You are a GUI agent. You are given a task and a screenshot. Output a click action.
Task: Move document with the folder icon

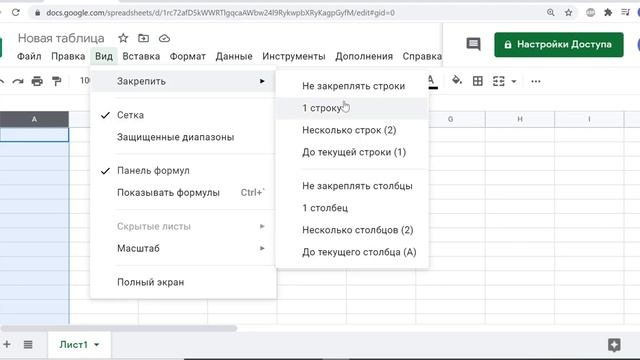[x=143, y=38]
